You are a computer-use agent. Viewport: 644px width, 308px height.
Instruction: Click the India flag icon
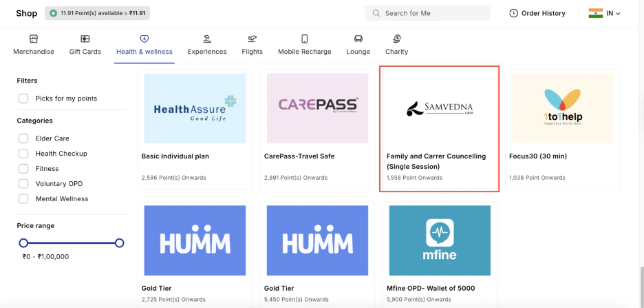click(596, 13)
